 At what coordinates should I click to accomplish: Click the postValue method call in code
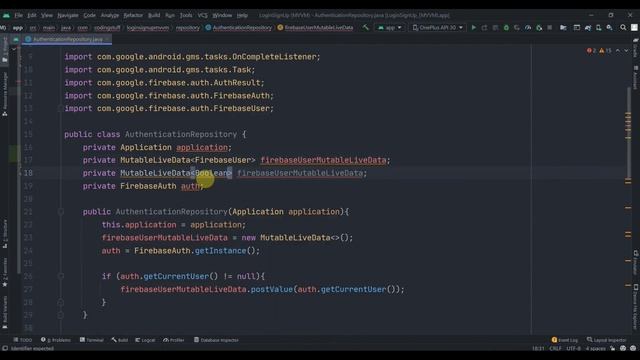click(x=272, y=289)
